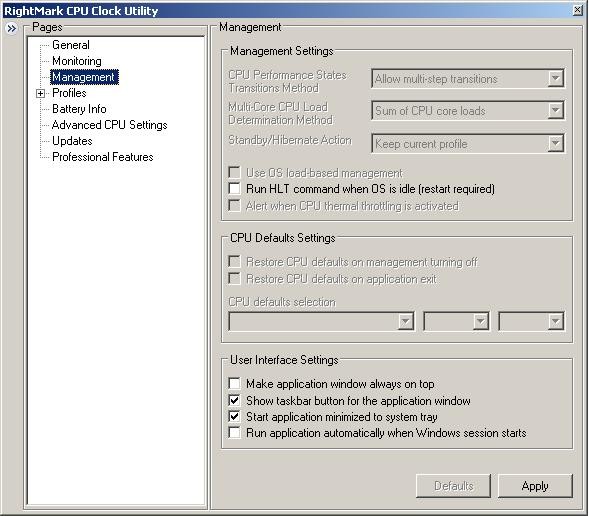
Task: Select Battery Info in the Pages tree
Action: [79, 109]
